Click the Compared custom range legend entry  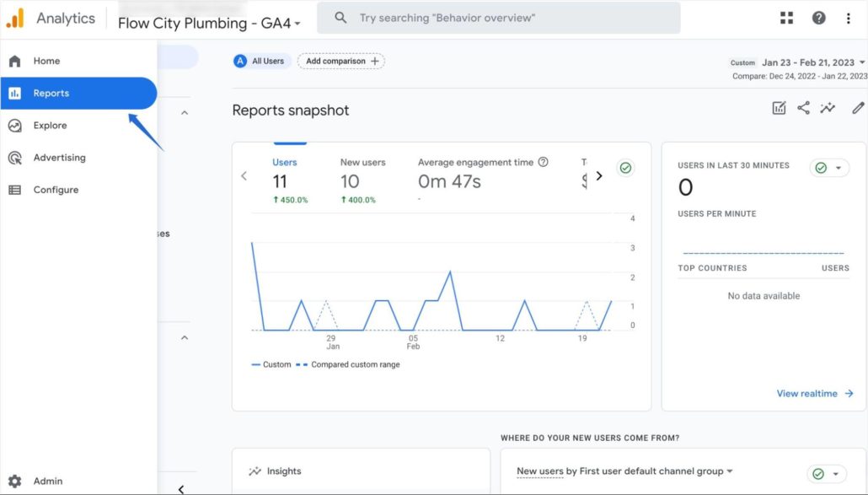pyautogui.click(x=348, y=364)
